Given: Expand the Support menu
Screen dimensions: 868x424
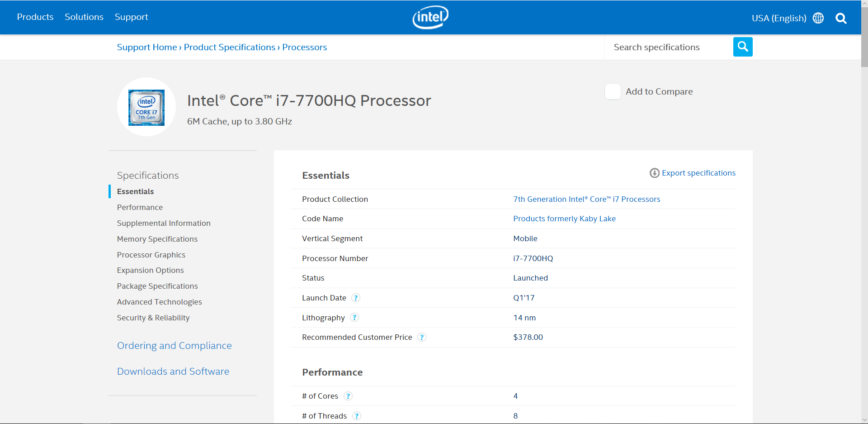Looking at the screenshot, I should 131,17.
